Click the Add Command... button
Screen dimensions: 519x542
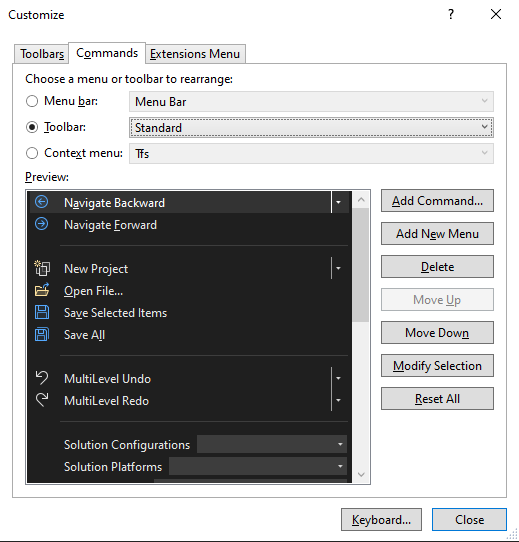click(x=437, y=200)
